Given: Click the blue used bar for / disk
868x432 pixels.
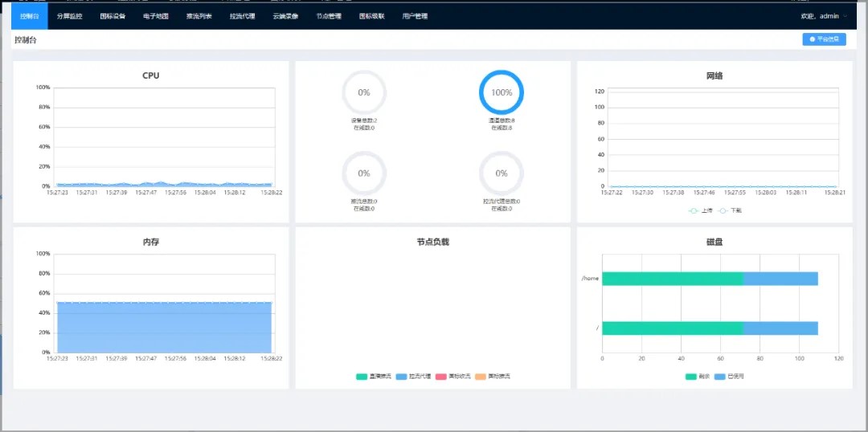Looking at the screenshot, I should (780, 328).
